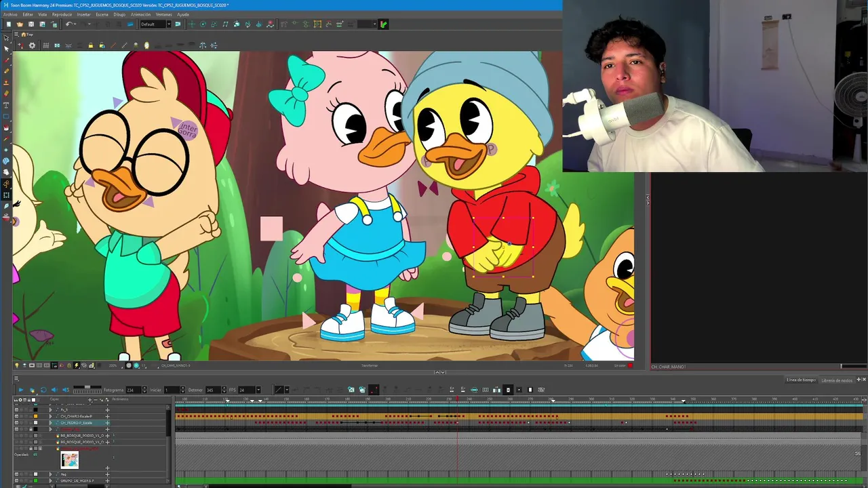Screen dimensions: 868x488
Task: Select the Stamp tool
Action: [7, 82]
